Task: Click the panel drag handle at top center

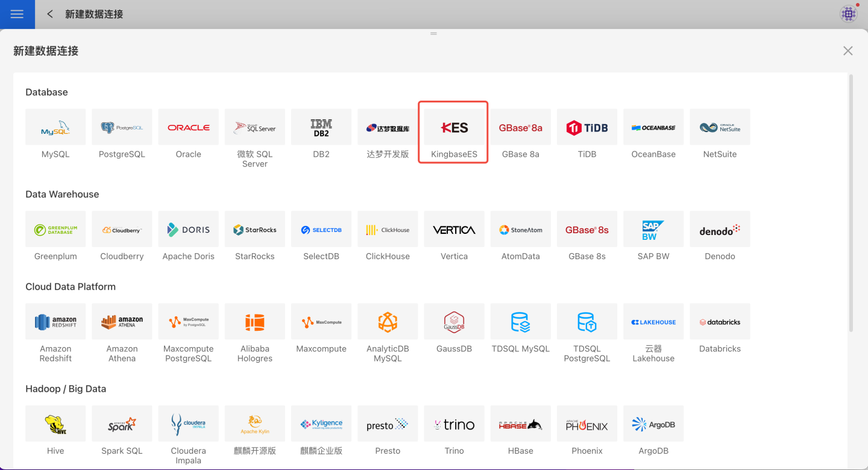Action: click(433, 34)
